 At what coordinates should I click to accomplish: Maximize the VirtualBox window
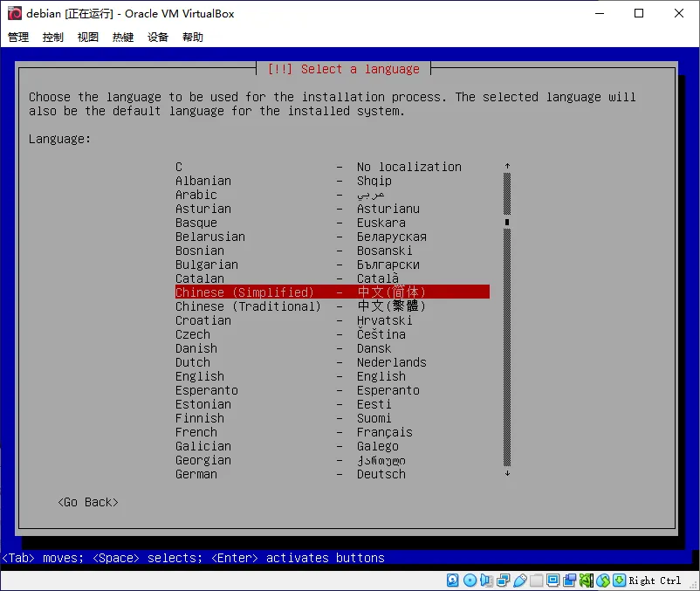coord(639,13)
